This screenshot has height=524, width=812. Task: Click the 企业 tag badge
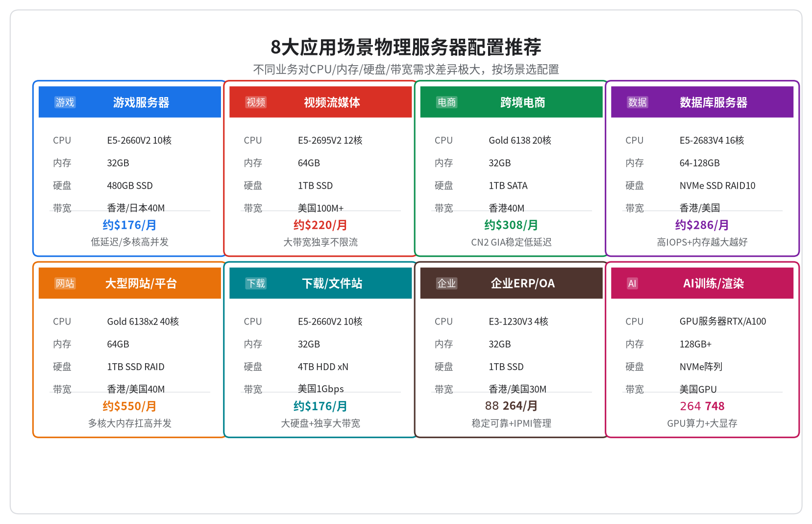coord(446,283)
